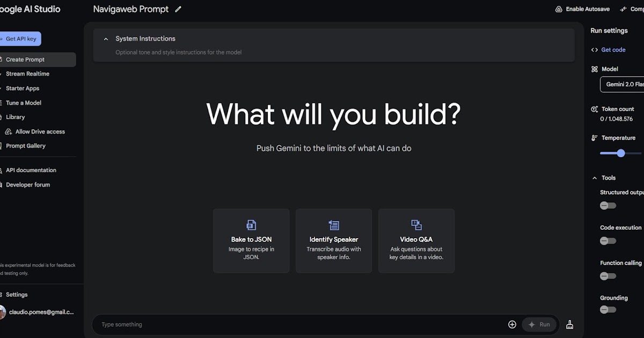Collapse the Tools section chevron
Screen dimensions: 644x338
point(594,178)
